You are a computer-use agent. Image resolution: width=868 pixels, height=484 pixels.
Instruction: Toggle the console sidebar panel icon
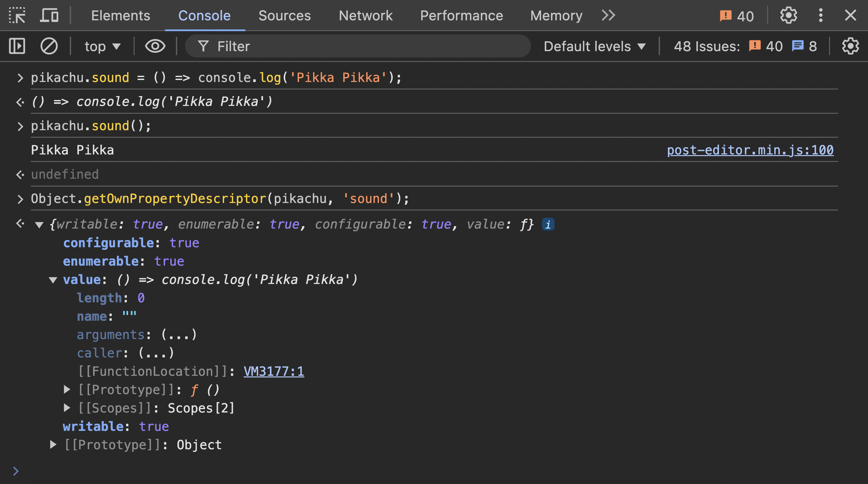click(x=17, y=46)
